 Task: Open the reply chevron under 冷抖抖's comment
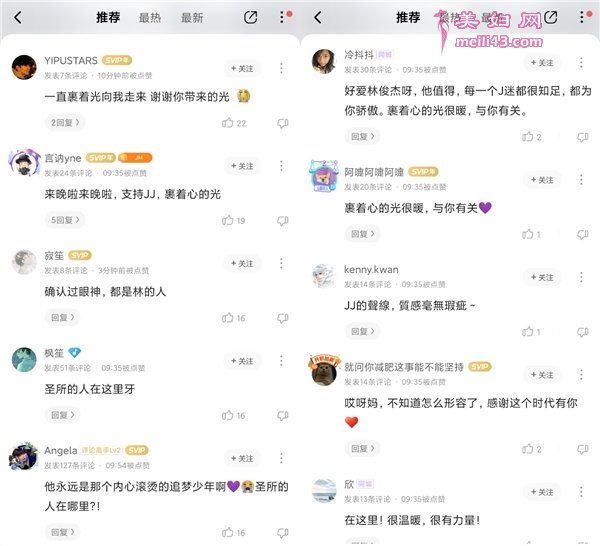362,137
